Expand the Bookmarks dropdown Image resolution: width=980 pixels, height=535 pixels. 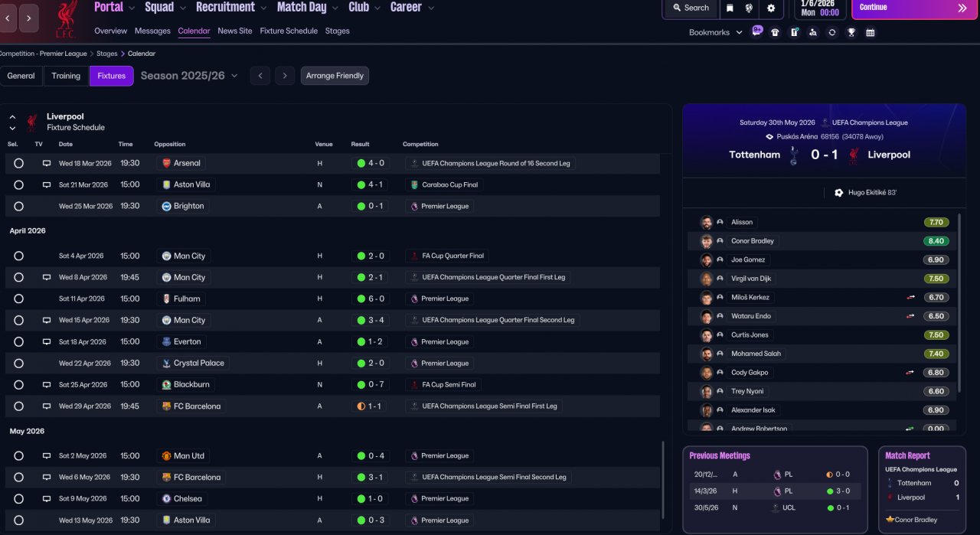click(715, 32)
